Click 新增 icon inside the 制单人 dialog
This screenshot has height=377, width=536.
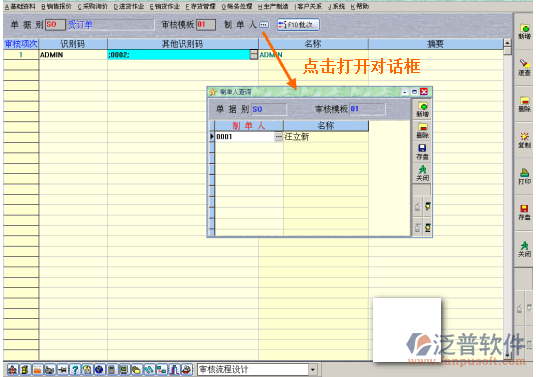point(422,110)
